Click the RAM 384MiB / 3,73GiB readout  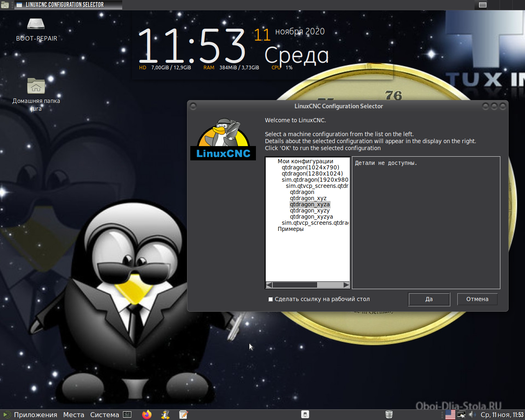pyautogui.click(x=231, y=68)
